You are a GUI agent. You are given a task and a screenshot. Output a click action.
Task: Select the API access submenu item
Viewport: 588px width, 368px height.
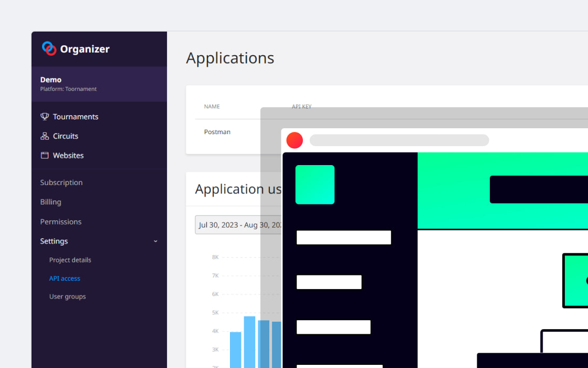[x=65, y=279]
